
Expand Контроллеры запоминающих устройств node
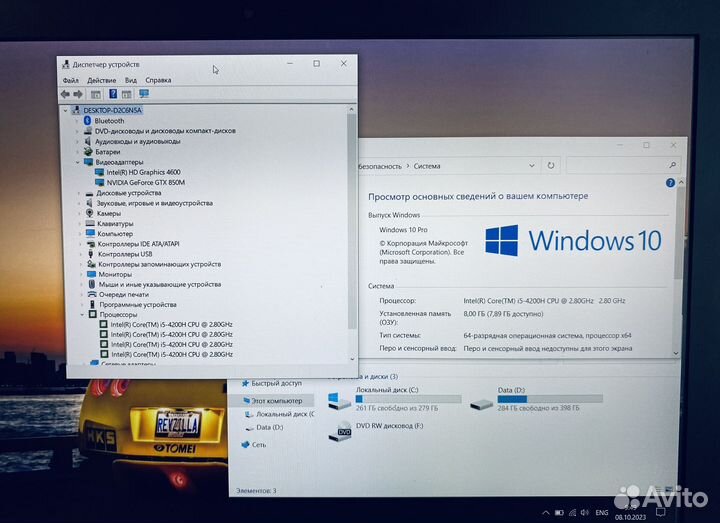[x=81, y=264]
